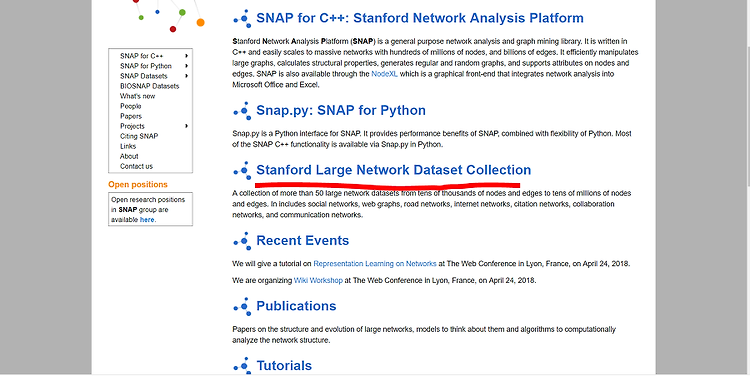Image resolution: width=750 pixels, height=376 pixels.
Task: Open SNAP for C++ heading link
Action: point(419,18)
